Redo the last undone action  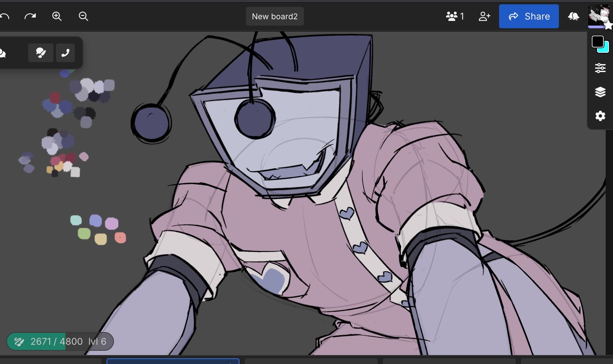tap(30, 16)
